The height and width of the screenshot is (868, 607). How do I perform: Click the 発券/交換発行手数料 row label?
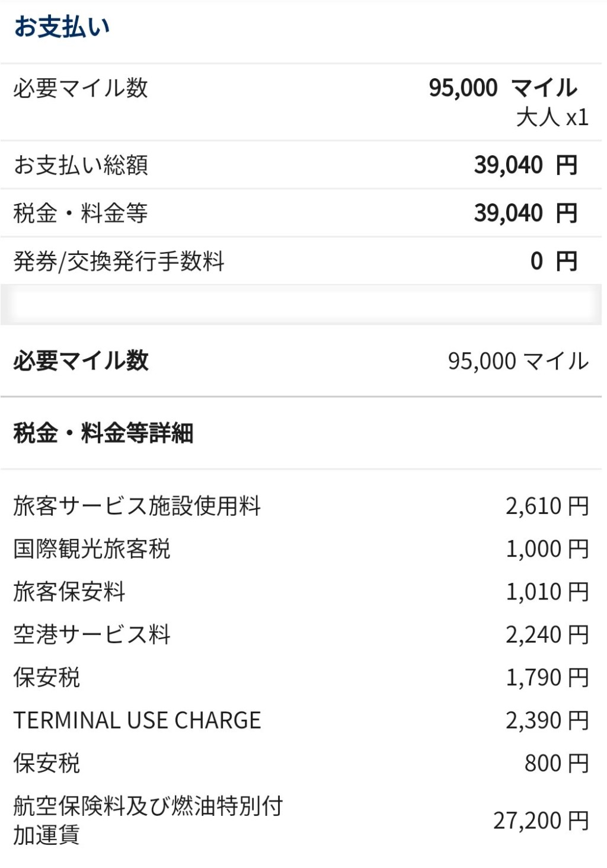tap(119, 261)
